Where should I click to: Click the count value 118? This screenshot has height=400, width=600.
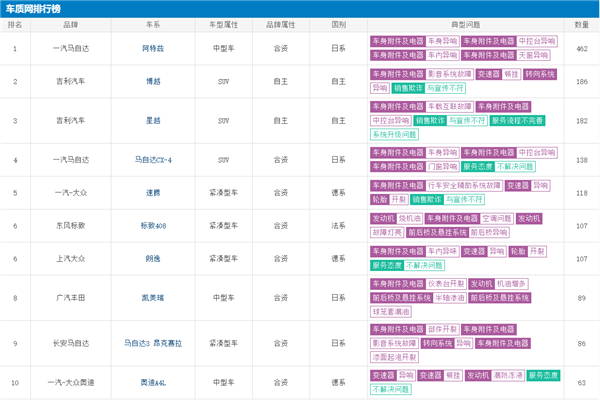pos(582,193)
